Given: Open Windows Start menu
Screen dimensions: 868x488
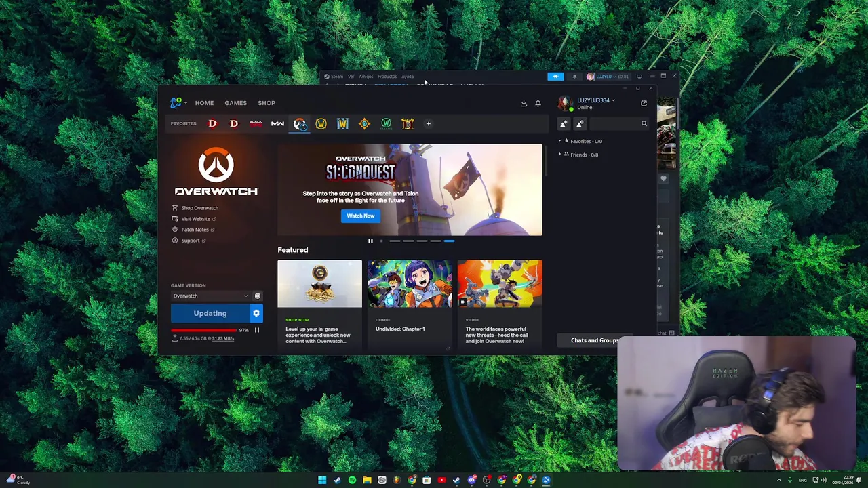Looking at the screenshot, I should pyautogui.click(x=322, y=480).
